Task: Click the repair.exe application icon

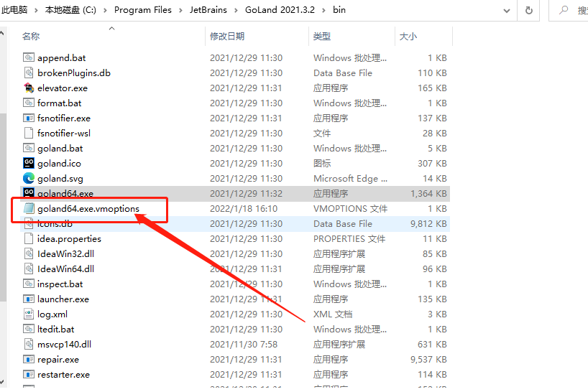Action: 29,359
